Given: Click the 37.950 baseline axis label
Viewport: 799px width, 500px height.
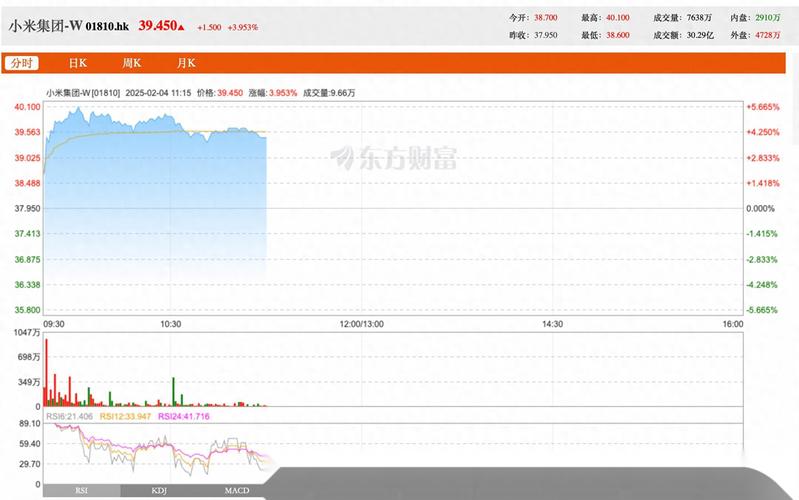Looking at the screenshot, I should [x=27, y=208].
